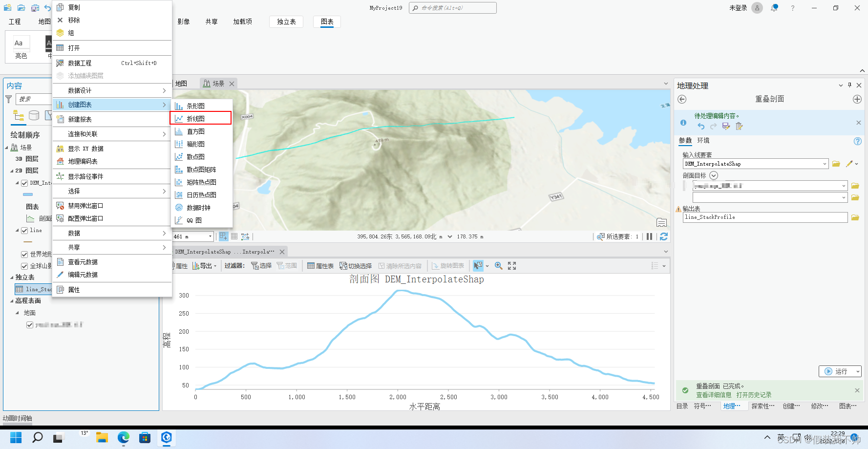The image size is (868, 449).
Task: Click filter by 选择 in chart toolbar
Action: pos(261,266)
